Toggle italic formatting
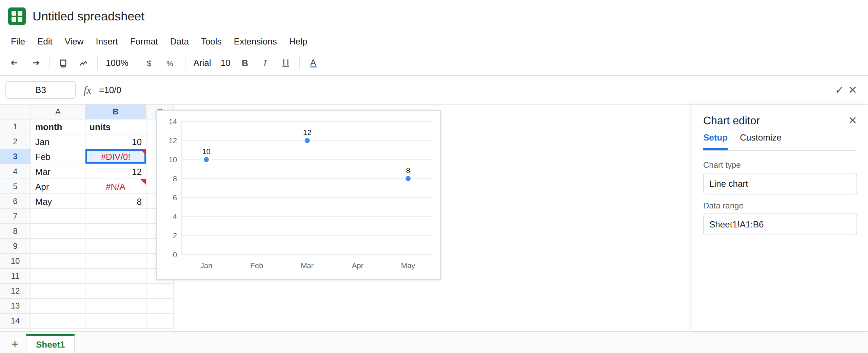This screenshot has height=353, width=868. point(265,63)
